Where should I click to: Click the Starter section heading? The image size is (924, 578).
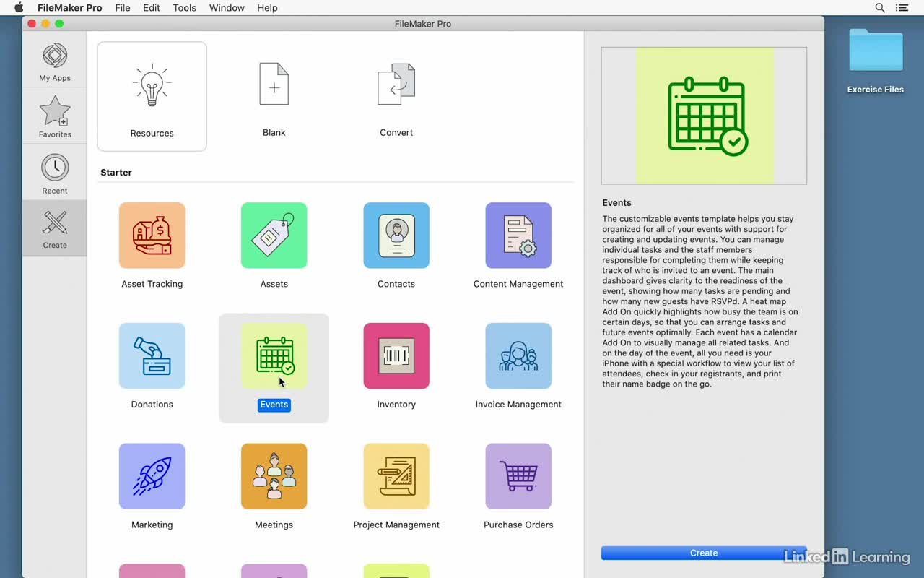(116, 173)
